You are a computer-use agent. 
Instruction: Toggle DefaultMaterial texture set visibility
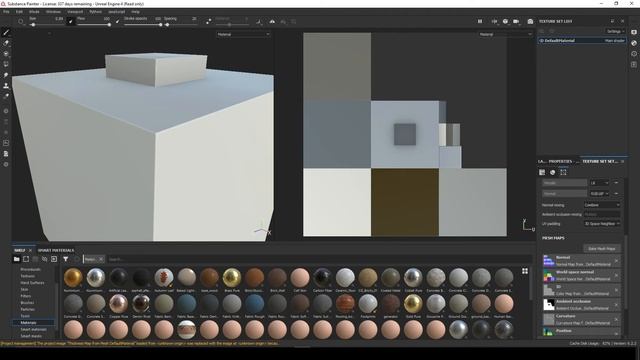coord(542,41)
